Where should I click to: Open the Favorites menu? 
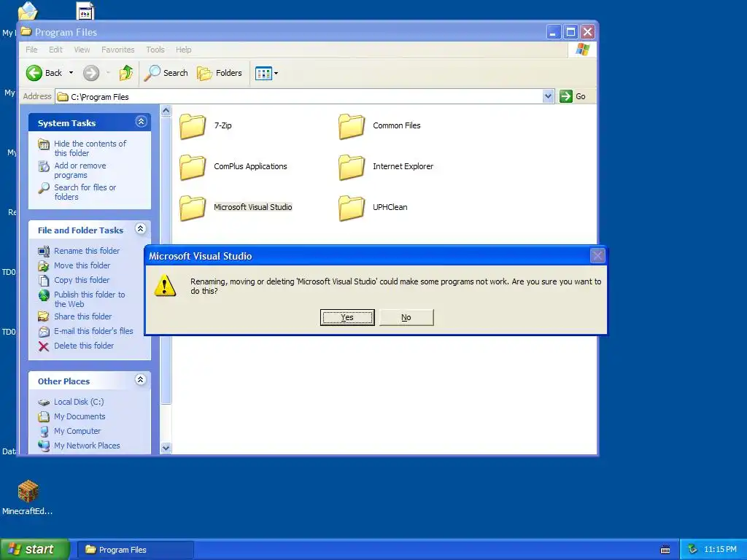(117, 50)
